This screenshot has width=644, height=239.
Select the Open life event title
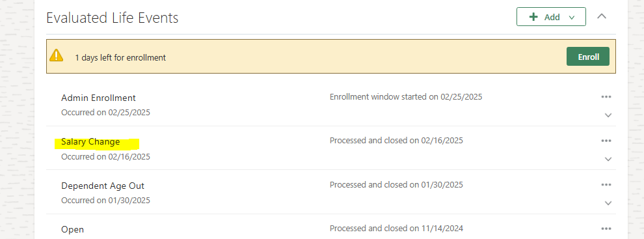(72, 229)
